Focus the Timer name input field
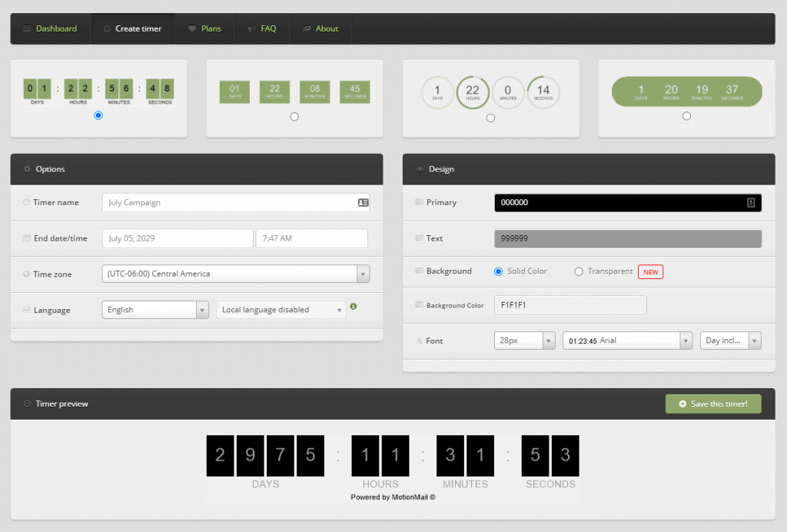 236,202
